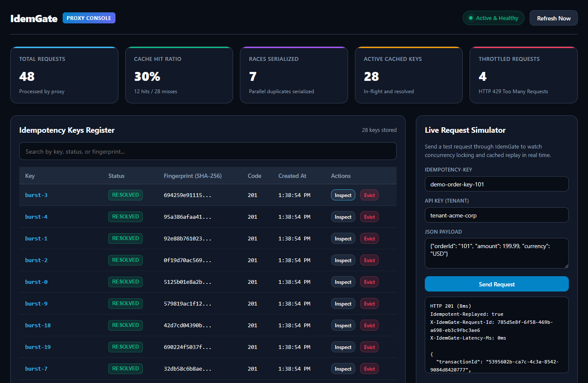Click the Cache Hit Ratio stat card
Screen dimensions: 588x383
(179, 75)
